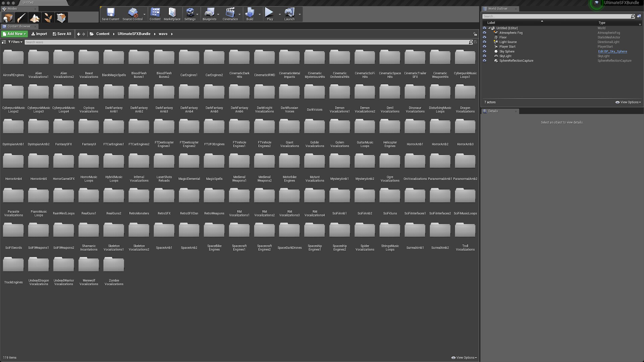This screenshot has width=644, height=362.
Task: Click the Import button
Action: [x=39, y=34]
